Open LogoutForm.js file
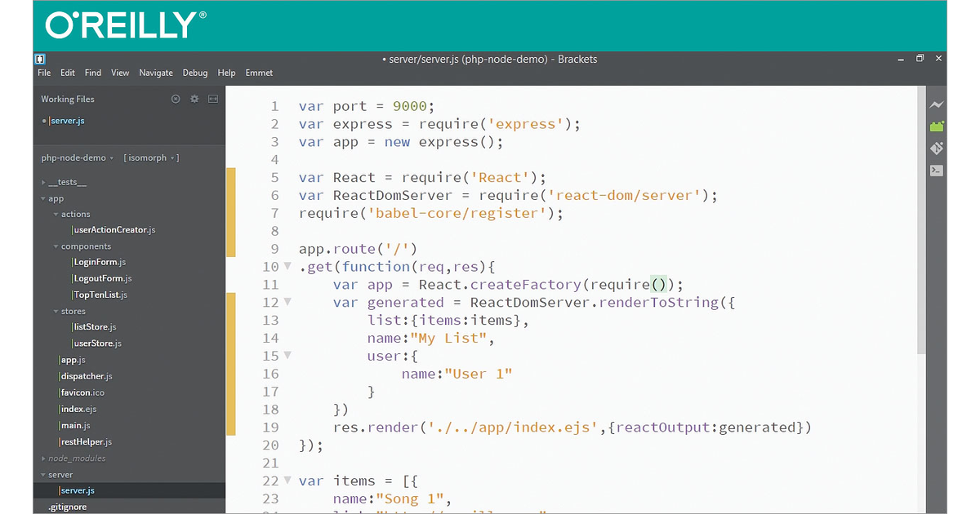 tap(102, 278)
